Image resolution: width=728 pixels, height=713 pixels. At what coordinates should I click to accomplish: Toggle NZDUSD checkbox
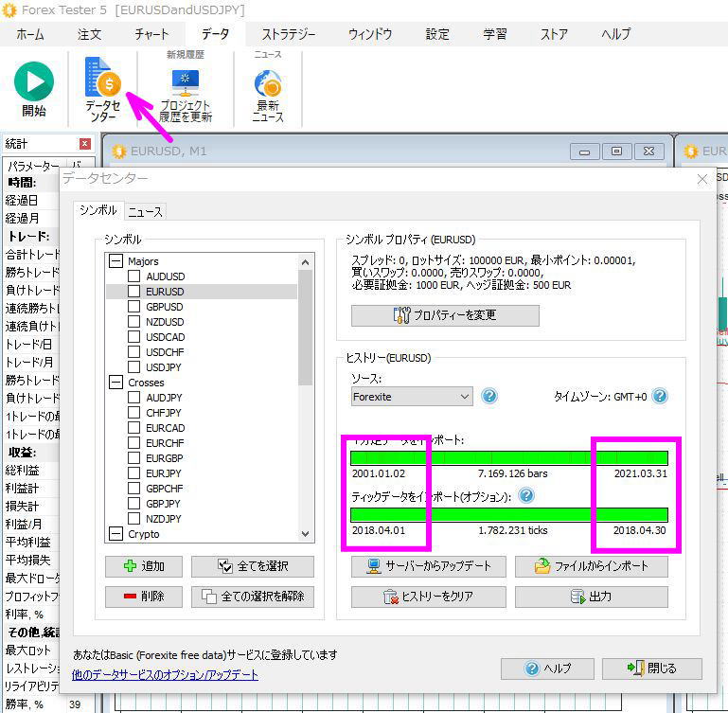tap(134, 321)
